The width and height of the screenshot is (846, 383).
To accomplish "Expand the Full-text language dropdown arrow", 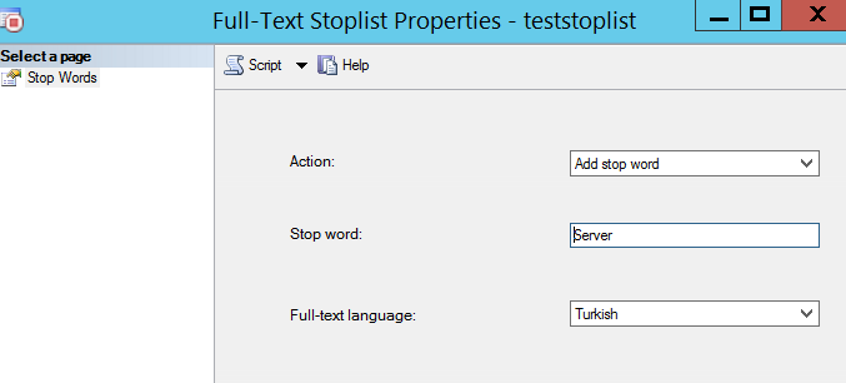I will click(807, 313).
